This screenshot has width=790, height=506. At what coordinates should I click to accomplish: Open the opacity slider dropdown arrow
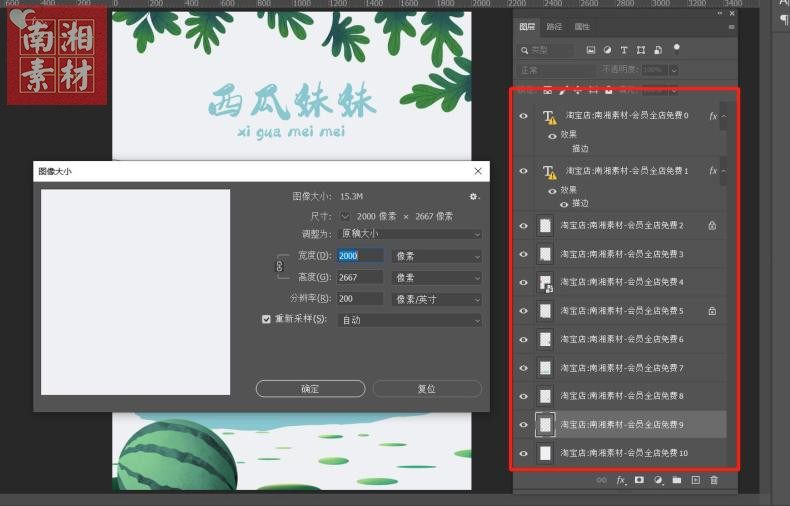click(674, 70)
